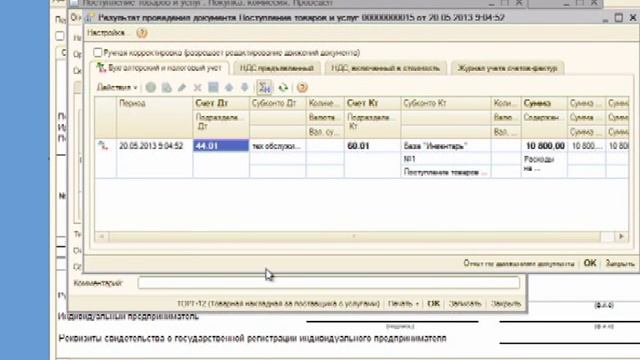Click Закрыть in the result dialog

(x=620, y=264)
